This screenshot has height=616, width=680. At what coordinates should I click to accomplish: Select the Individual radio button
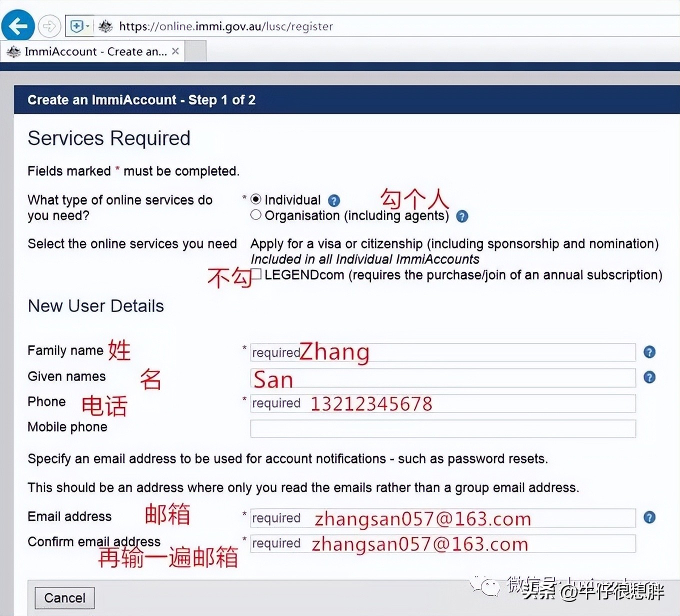point(255,199)
